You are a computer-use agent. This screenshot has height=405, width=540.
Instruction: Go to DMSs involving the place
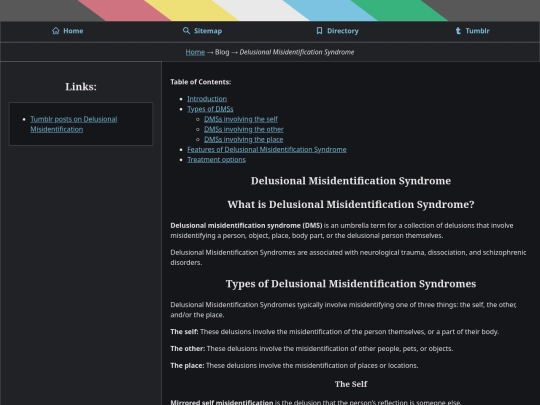click(243, 139)
